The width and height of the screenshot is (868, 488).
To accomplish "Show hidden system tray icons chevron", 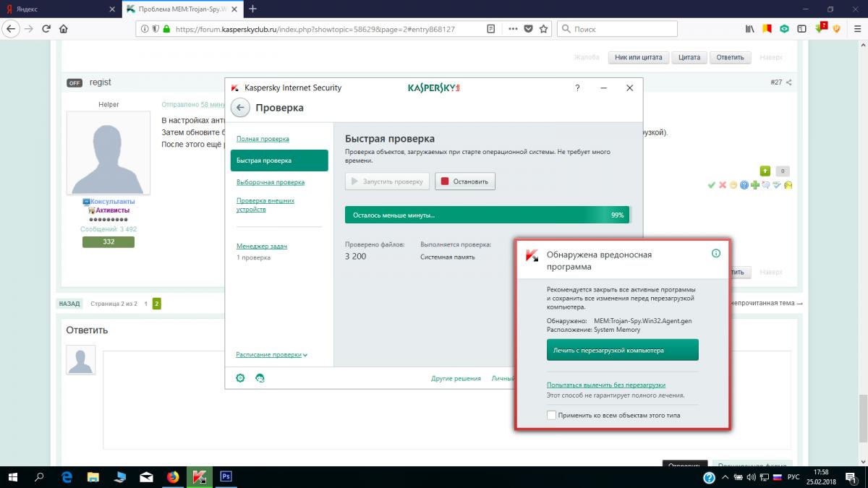I will tap(727, 477).
